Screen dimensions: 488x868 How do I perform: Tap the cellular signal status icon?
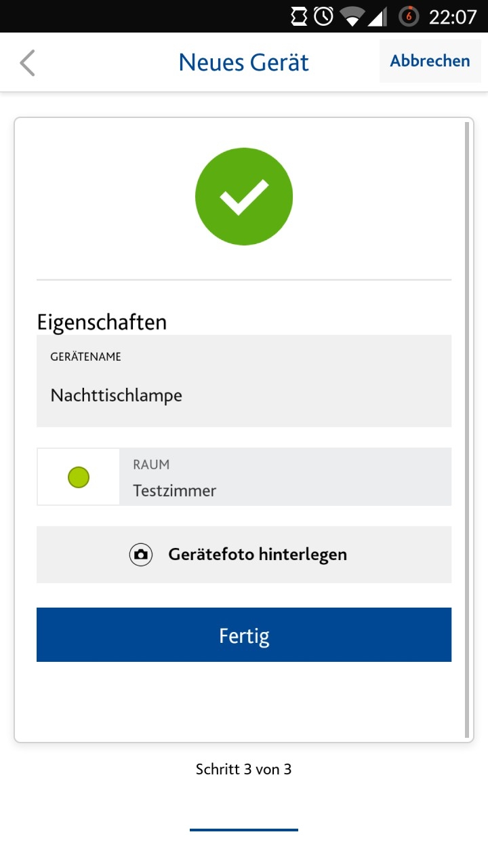point(377,16)
